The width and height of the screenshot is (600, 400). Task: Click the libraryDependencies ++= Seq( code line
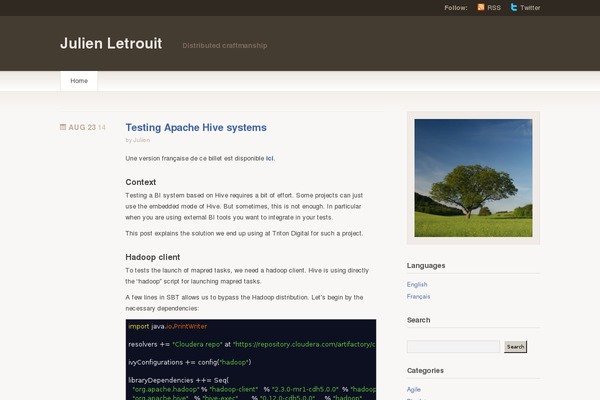(179, 380)
